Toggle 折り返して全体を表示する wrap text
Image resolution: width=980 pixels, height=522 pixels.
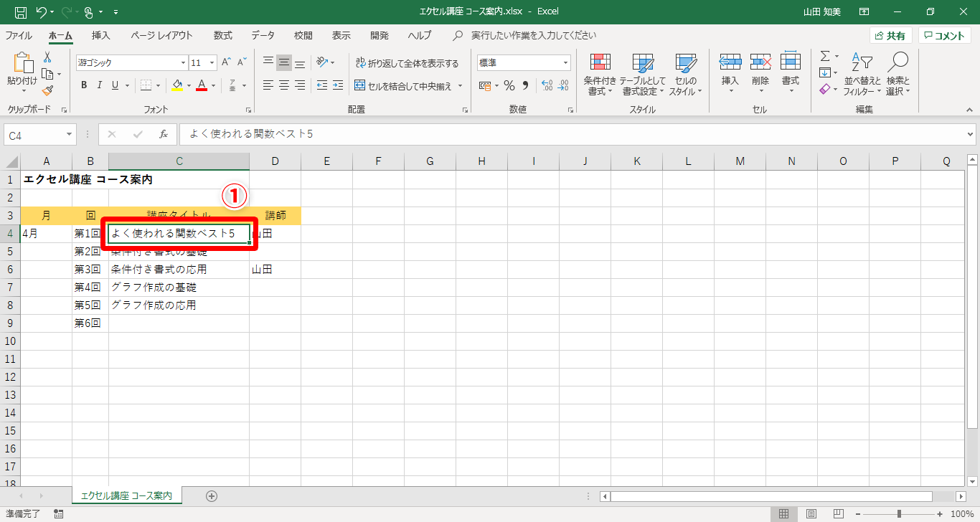[407, 63]
